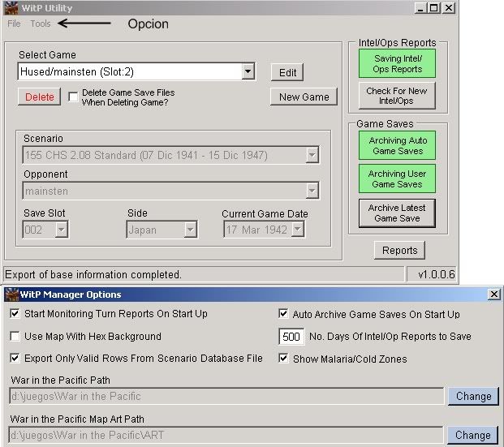Click the Map Art Path field
The image size is (504, 447).
click(226, 435)
